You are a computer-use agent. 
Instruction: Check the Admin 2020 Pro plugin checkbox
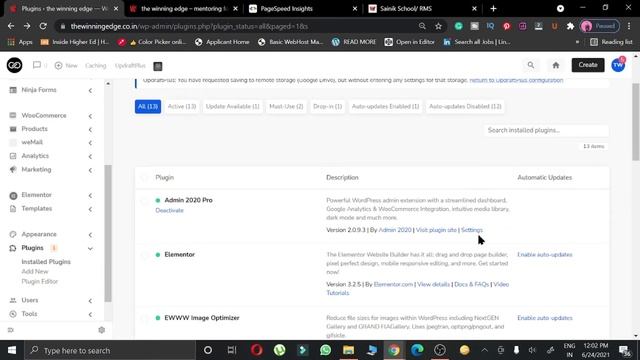[144, 200]
